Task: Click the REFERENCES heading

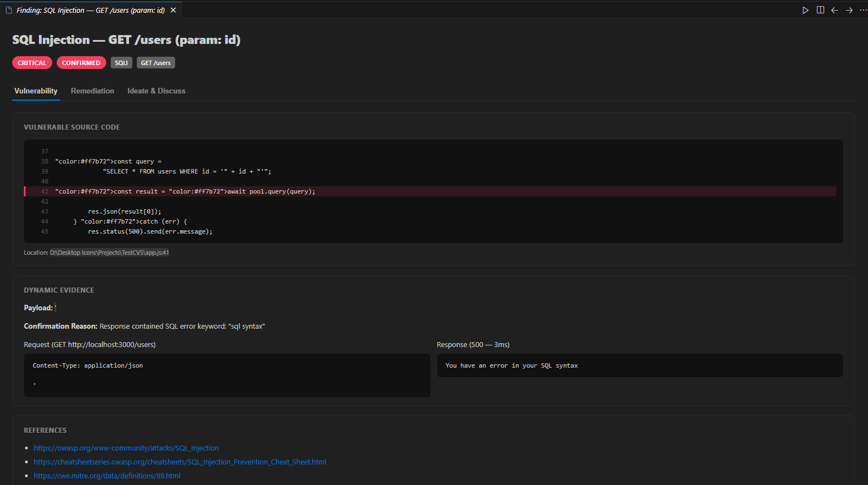Action: (x=45, y=430)
